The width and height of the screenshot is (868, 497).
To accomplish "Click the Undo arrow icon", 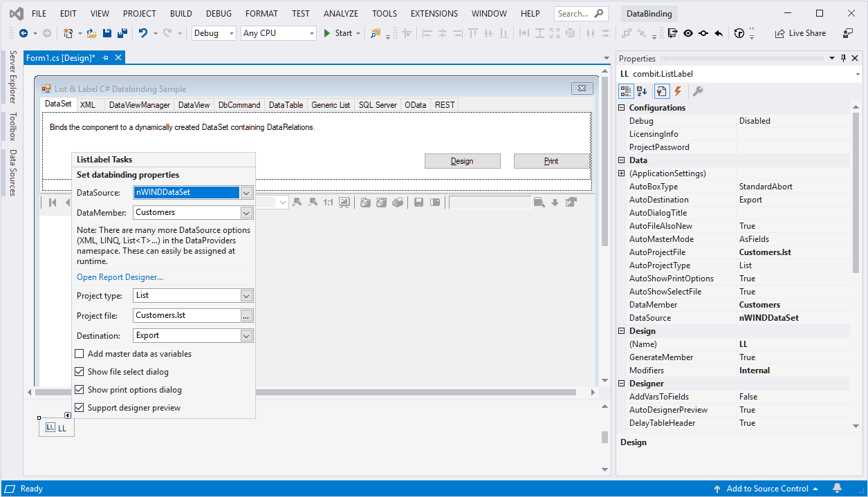I will tap(143, 33).
